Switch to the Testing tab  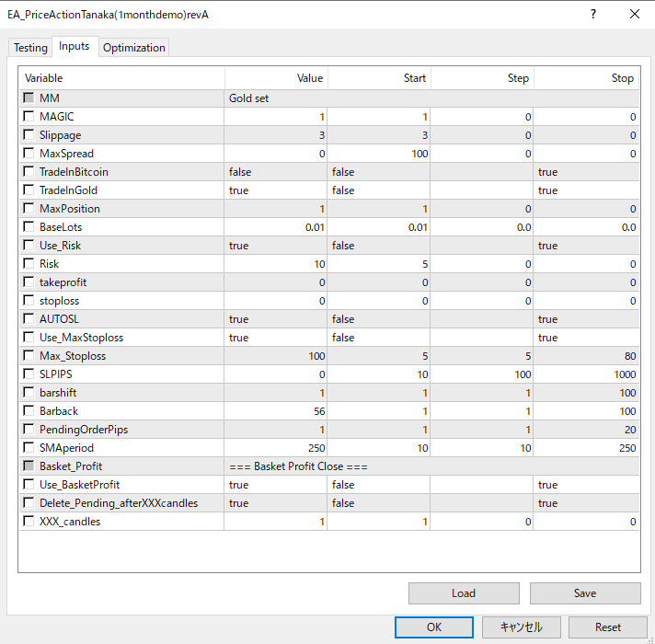(x=30, y=47)
